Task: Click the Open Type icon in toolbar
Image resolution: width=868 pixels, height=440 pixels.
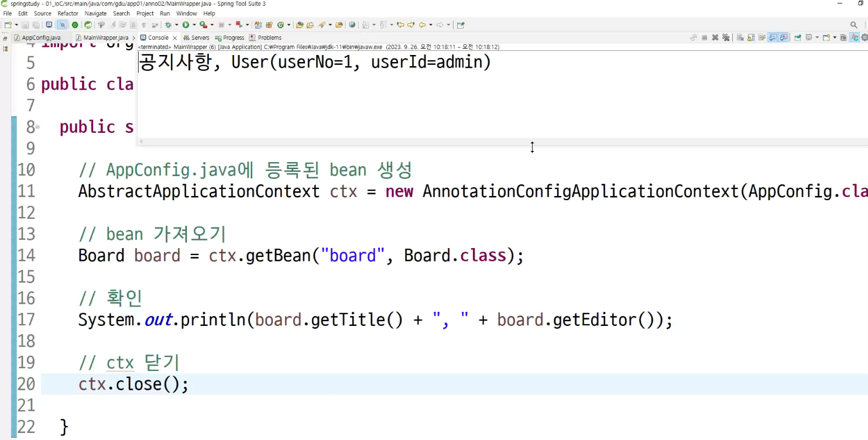Action: pos(299,25)
